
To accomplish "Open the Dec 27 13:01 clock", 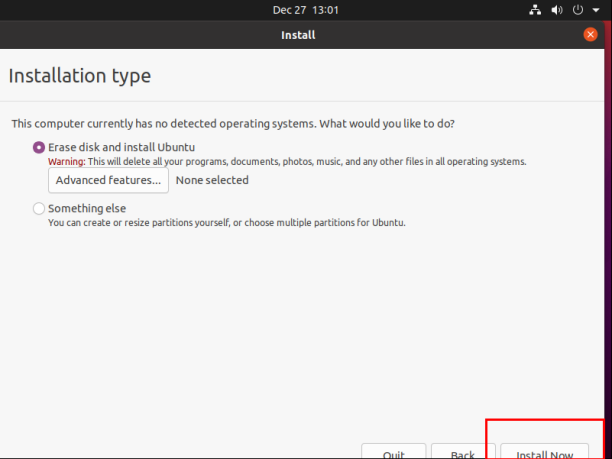I will [x=306, y=10].
